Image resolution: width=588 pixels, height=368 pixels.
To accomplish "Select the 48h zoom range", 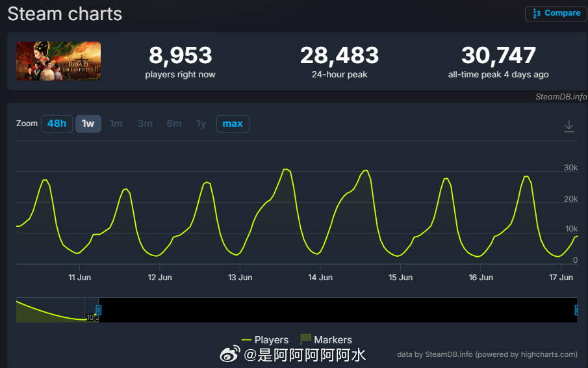I will (x=57, y=124).
